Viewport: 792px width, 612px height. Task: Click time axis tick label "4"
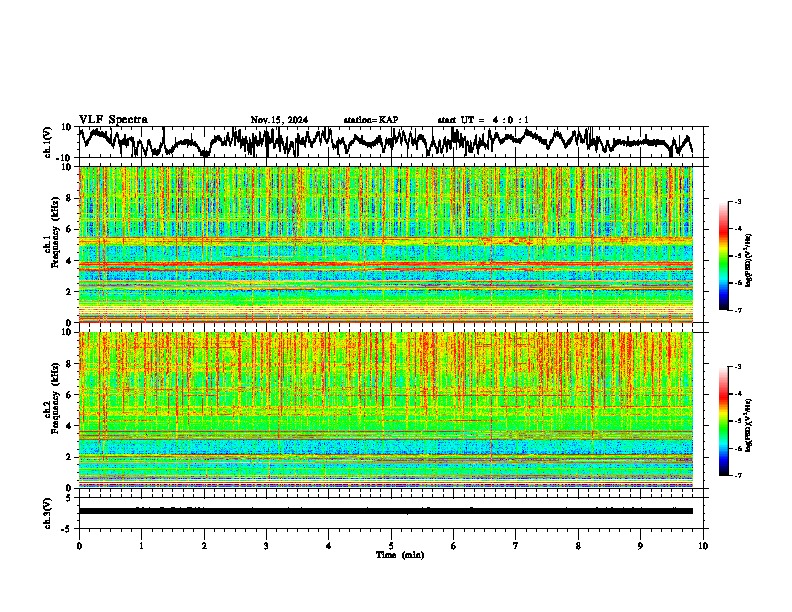coord(329,546)
